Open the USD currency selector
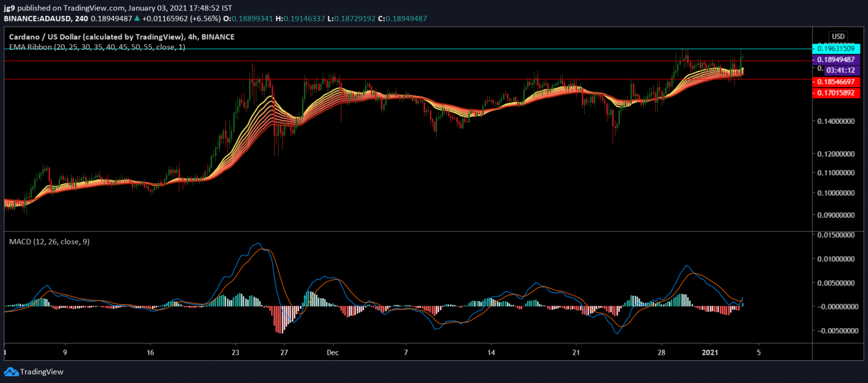The width and height of the screenshot is (868, 383). (837, 36)
